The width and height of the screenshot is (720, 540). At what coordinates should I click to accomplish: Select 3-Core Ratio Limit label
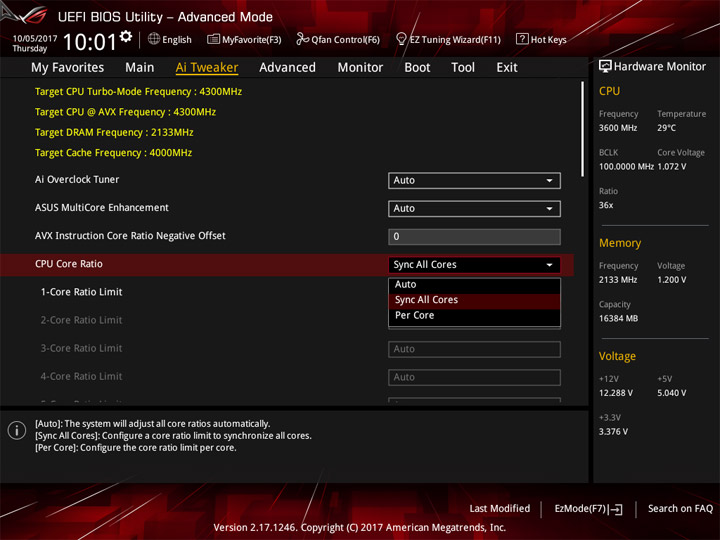pyautogui.click(x=81, y=348)
